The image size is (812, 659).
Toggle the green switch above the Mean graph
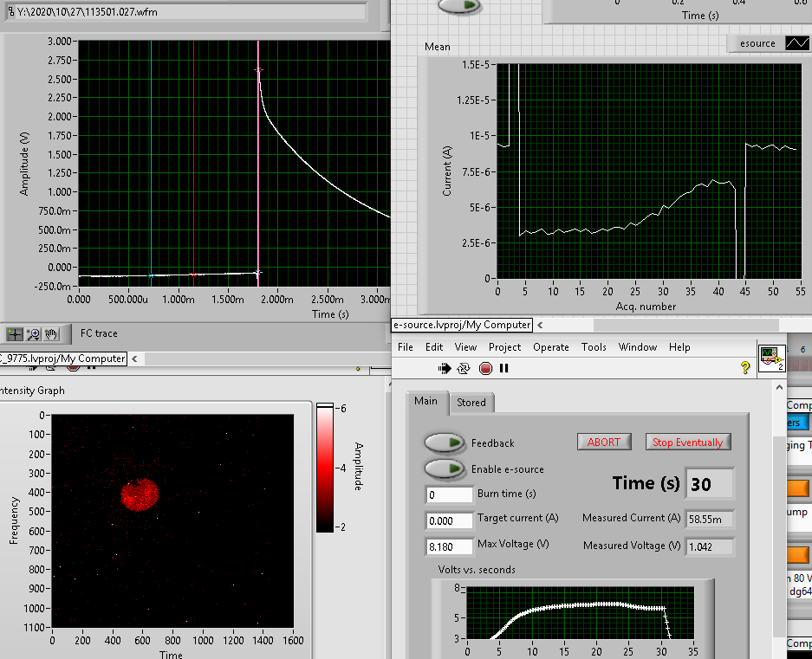pos(459,5)
